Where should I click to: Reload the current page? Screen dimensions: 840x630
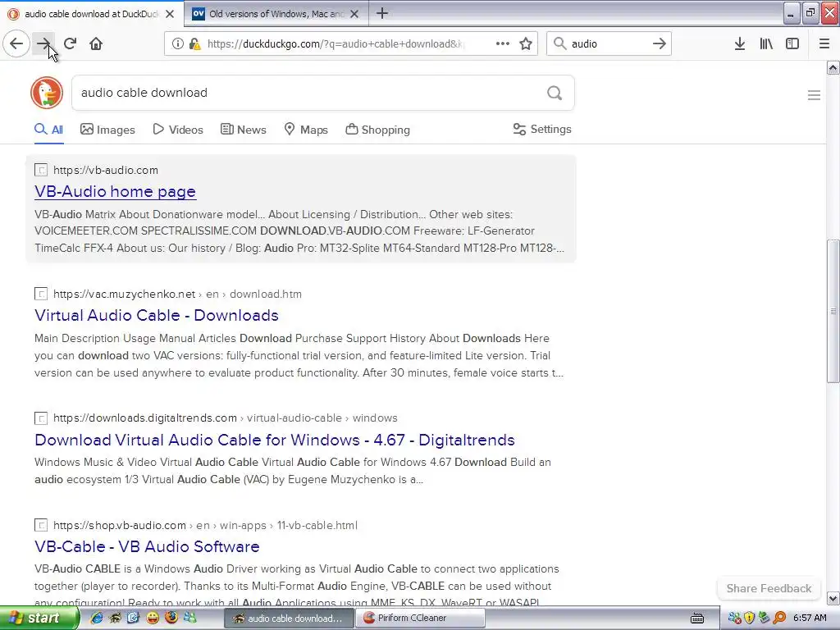click(71, 44)
